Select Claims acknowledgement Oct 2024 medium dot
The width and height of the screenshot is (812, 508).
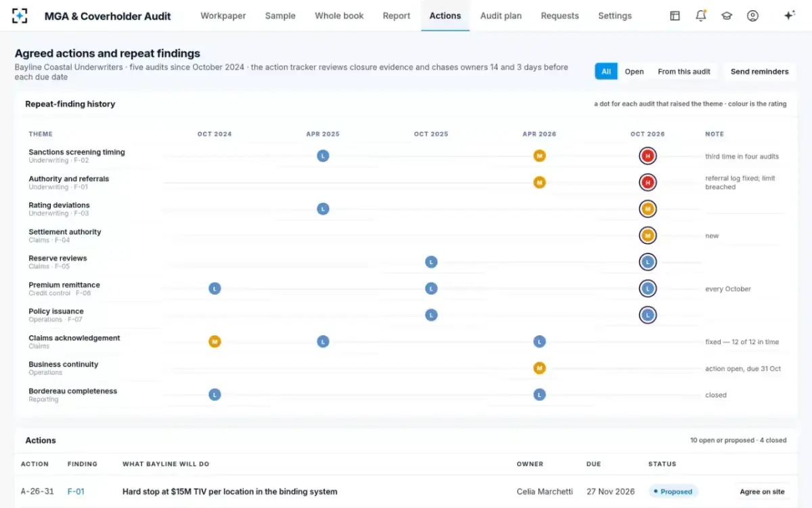[x=215, y=341]
